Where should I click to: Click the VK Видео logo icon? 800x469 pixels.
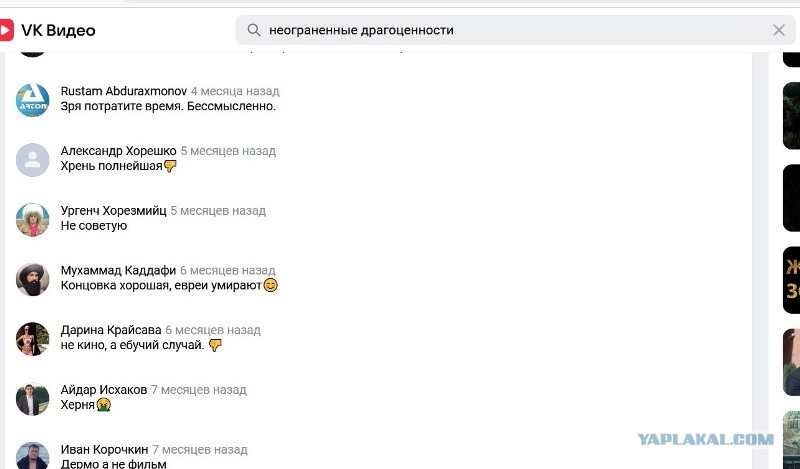[6, 31]
